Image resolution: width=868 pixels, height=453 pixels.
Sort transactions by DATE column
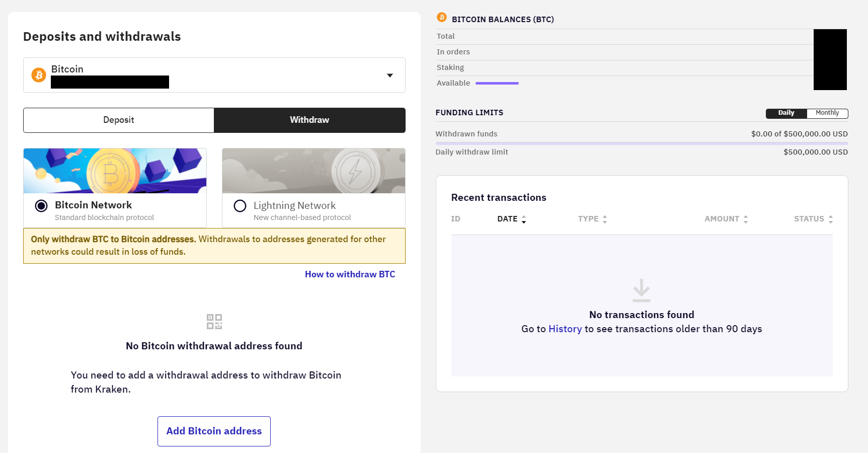(x=512, y=219)
